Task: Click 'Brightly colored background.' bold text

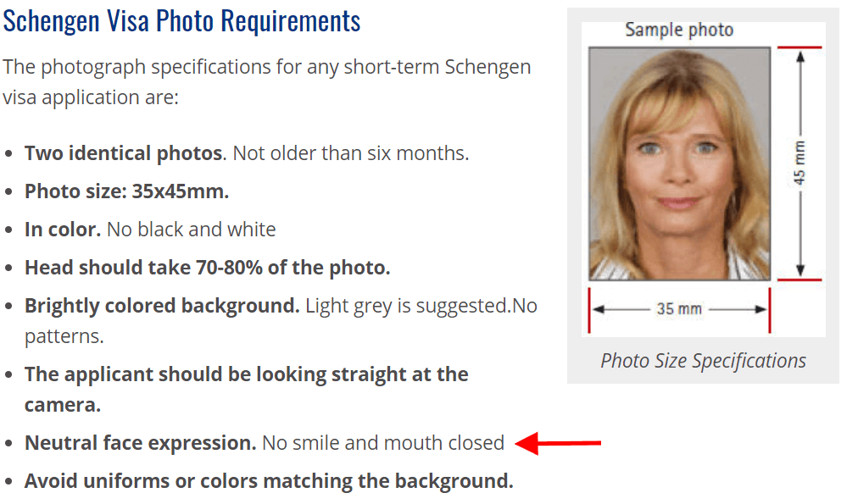Action: (x=162, y=306)
